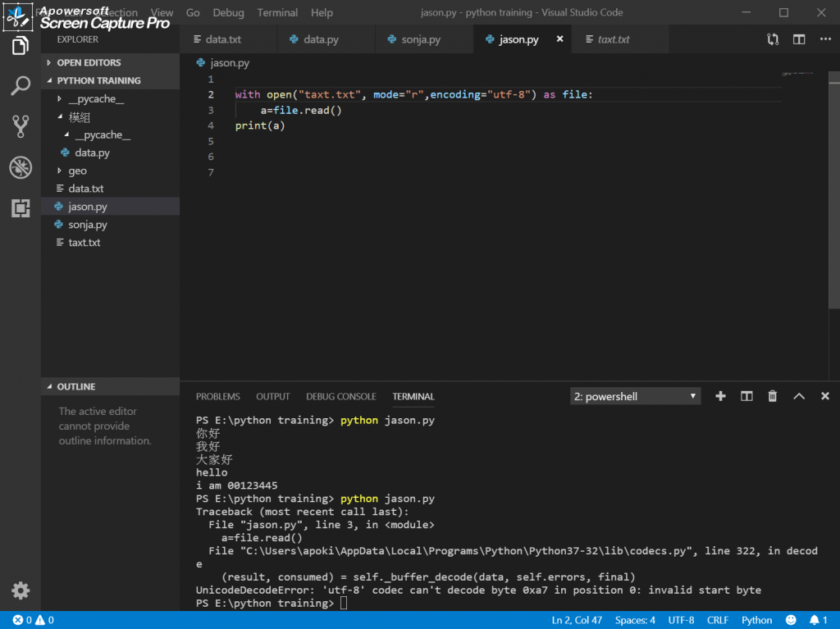Change line endings via CRLF

coord(717,620)
